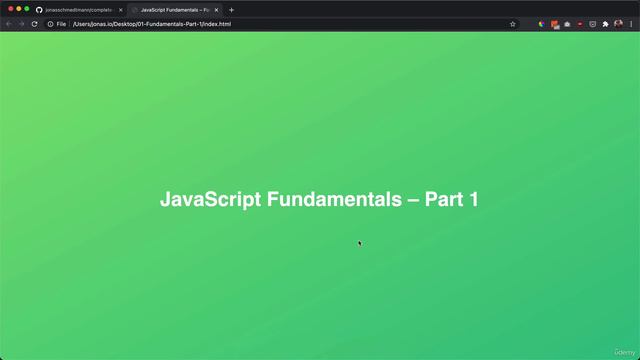
Task: Click the yellow minimize window button
Action: point(19,9)
